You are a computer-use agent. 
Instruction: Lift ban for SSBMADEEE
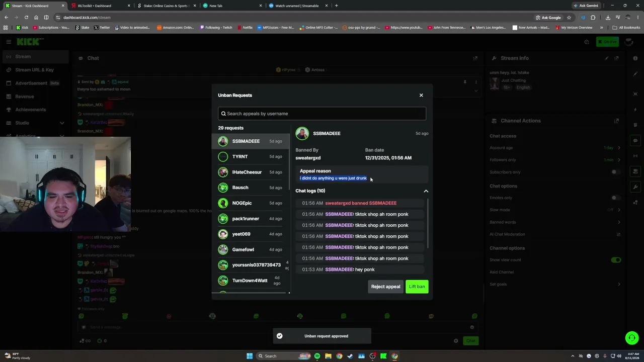pos(417,287)
